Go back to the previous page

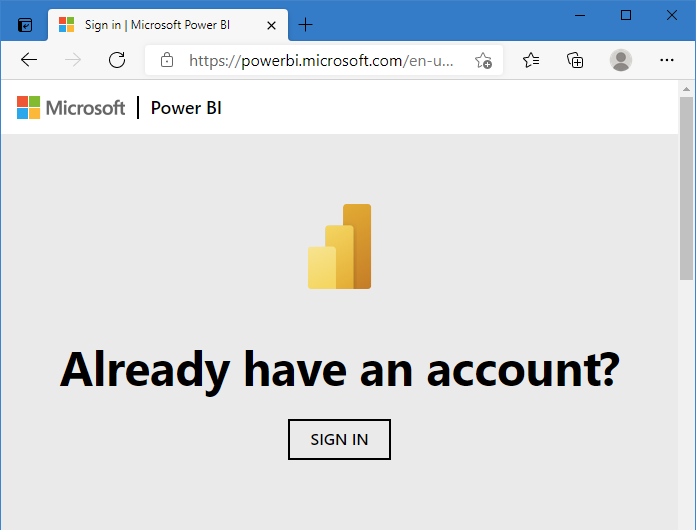tap(29, 60)
